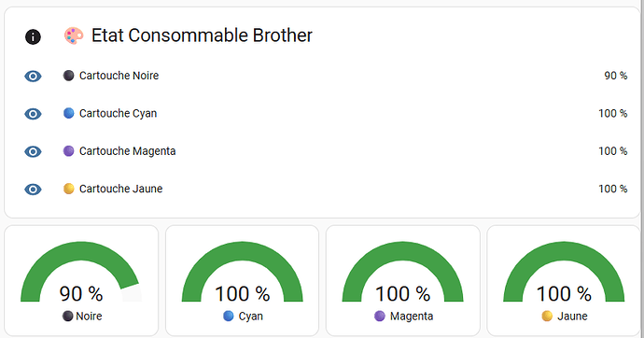The image size is (644, 338).
Task: Click the paint palette icon in header
Action: 74,35
